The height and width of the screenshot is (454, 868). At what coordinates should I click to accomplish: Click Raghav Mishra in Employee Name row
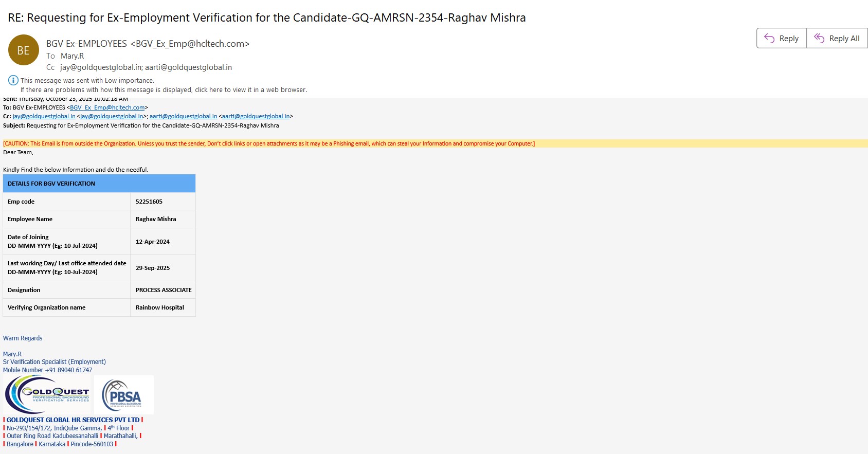pos(156,219)
